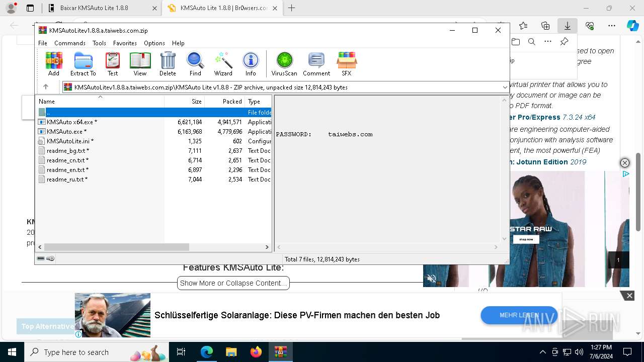This screenshot has height=362, width=644.
Task: Close the bottom banner ad
Action: (x=629, y=296)
